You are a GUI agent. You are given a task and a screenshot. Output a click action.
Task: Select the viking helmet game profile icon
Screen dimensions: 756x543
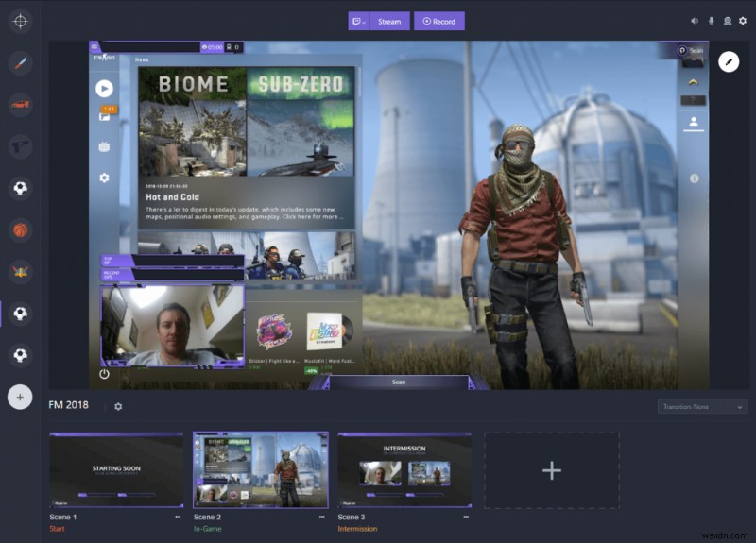point(20,272)
